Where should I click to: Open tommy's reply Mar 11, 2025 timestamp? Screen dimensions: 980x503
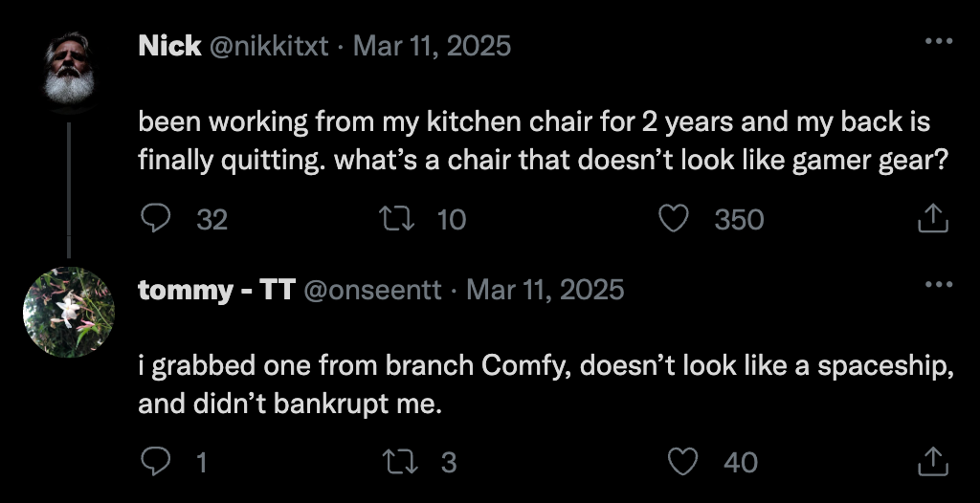coord(545,289)
